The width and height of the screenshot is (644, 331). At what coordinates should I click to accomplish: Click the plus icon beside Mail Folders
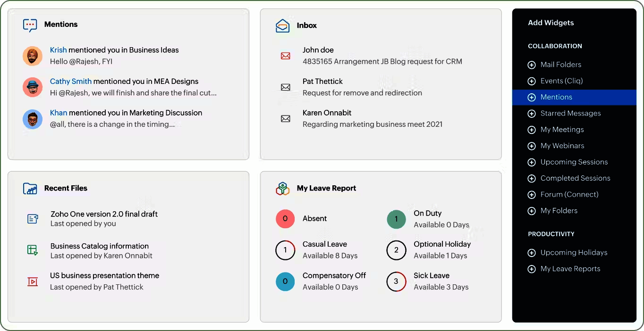pos(531,65)
